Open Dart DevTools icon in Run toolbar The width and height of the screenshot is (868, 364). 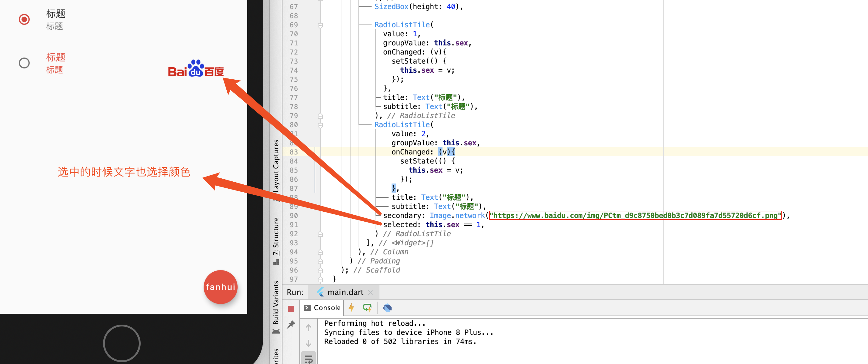[x=387, y=307]
